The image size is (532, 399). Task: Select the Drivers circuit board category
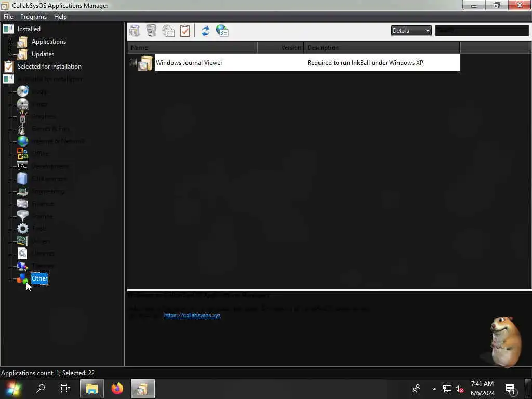click(22, 241)
